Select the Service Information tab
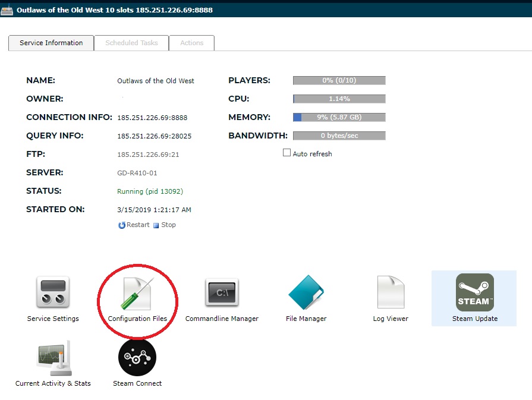Image resolution: width=532 pixels, height=400 pixels. [x=51, y=43]
